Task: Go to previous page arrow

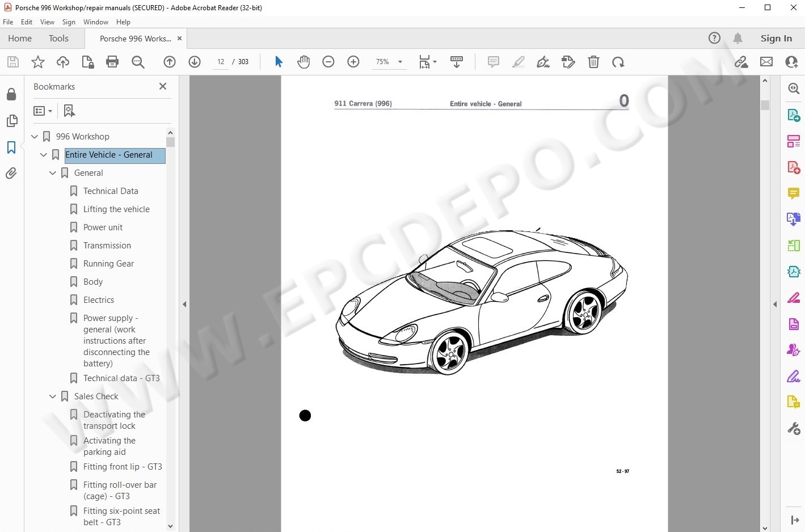Action: click(x=170, y=62)
